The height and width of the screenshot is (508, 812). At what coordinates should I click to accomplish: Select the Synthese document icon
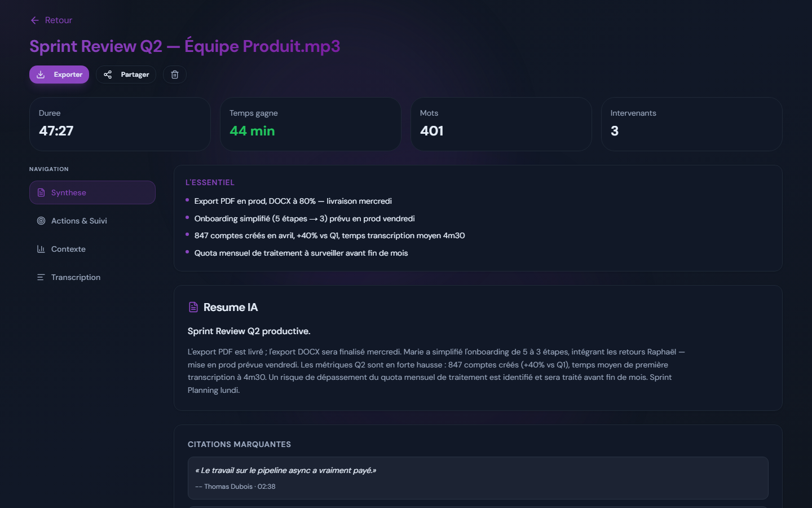(x=41, y=192)
